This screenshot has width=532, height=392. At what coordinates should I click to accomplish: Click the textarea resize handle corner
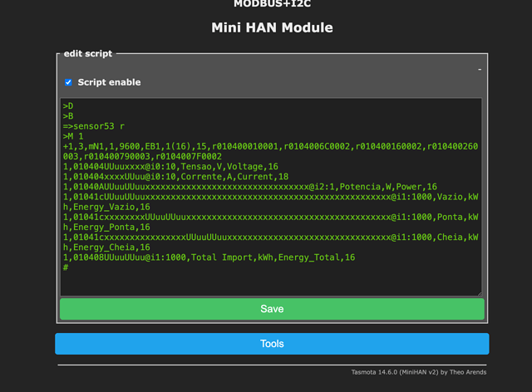pos(480,294)
